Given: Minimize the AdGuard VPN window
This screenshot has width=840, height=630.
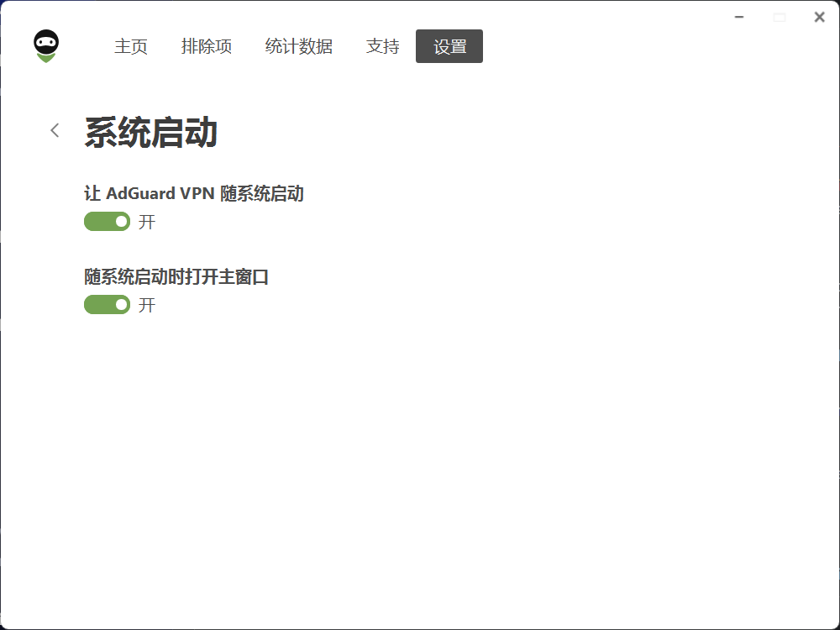Looking at the screenshot, I should click(739, 17).
